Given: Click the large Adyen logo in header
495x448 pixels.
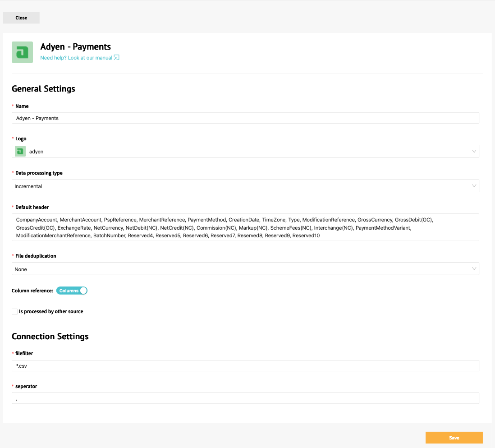Looking at the screenshot, I should (x=22, y=52).
